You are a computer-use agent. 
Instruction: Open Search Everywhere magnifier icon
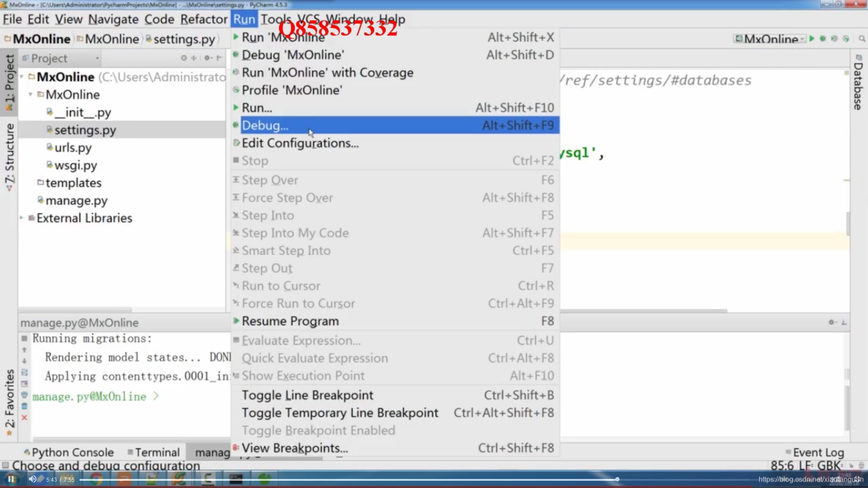point(862,38)
